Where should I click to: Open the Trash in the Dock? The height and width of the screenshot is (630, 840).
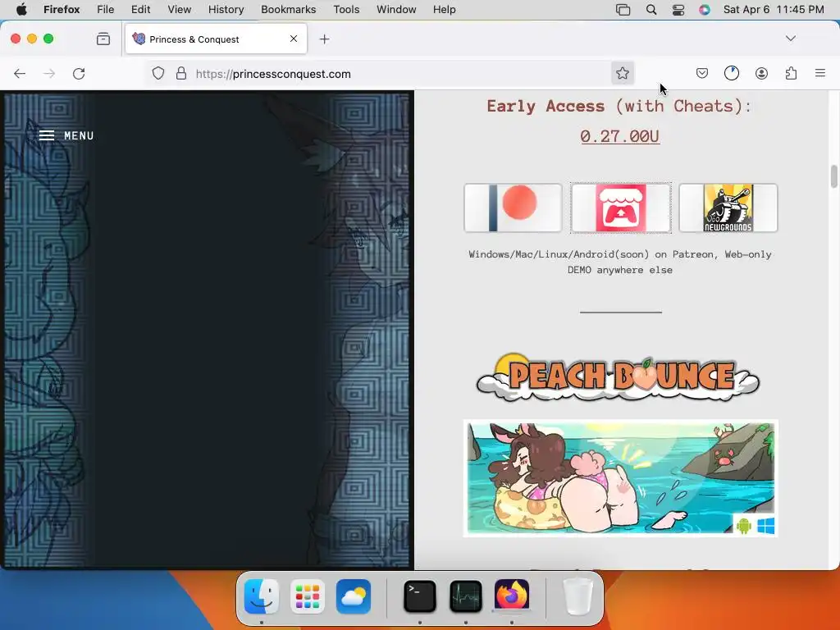(x=577, y=596)
